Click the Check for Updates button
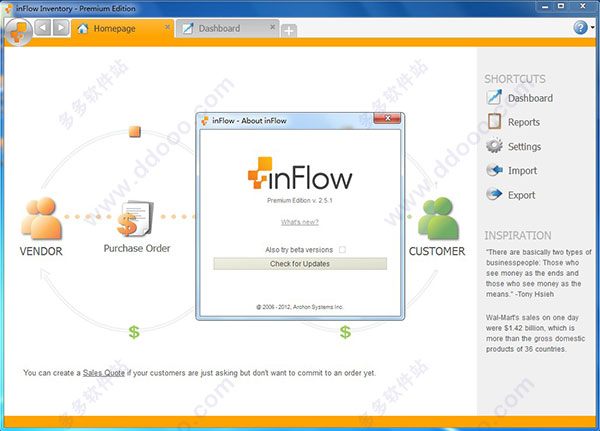Viewport: 600px width, 431px height. (300, 264)
